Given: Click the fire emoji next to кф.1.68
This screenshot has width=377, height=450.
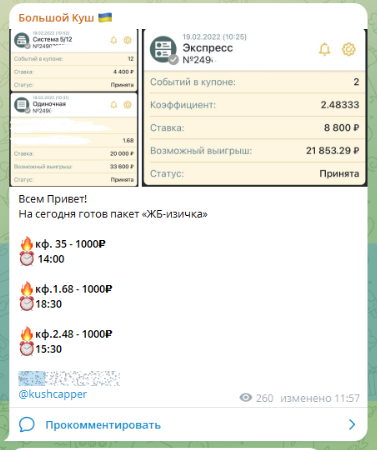Looking at the screenshot, I should tap(27, 289).
